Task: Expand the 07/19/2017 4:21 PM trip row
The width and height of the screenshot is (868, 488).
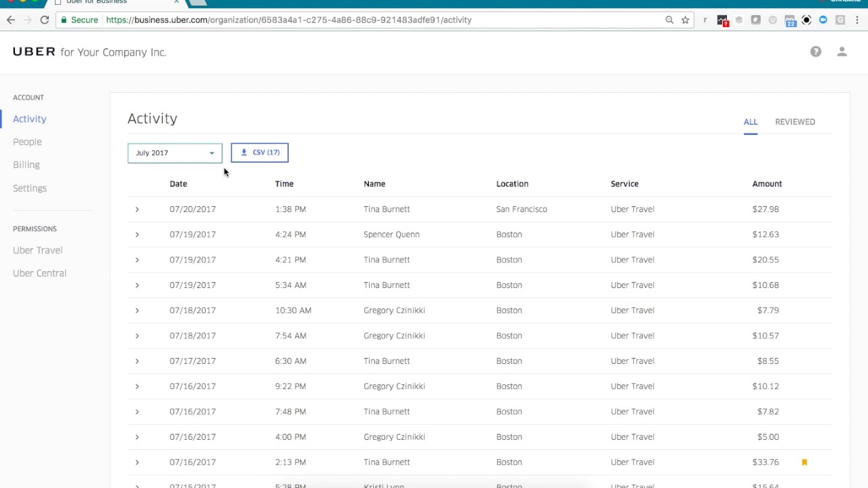Action: coord(137,260)
